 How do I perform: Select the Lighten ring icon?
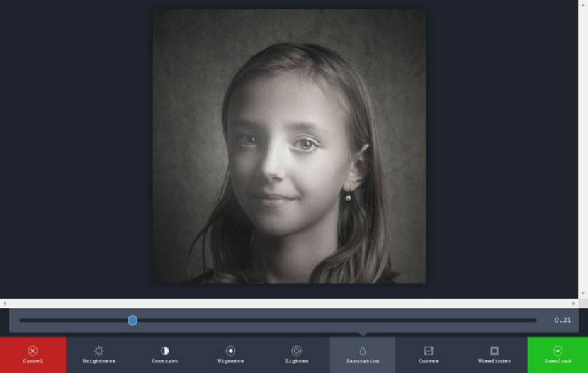[x=296, y=350]
